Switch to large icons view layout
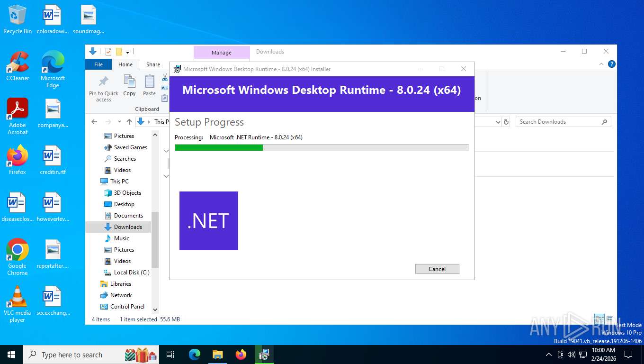 [x=610, y=319]
